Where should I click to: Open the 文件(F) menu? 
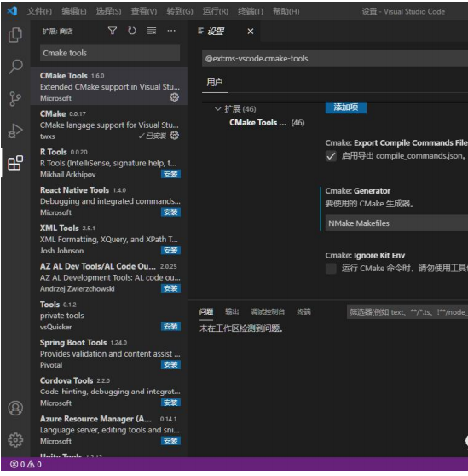pos(39,12)
